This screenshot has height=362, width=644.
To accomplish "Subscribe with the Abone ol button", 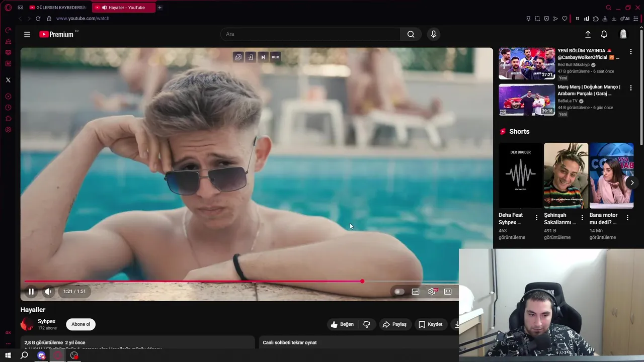I will tap(80, 324).
